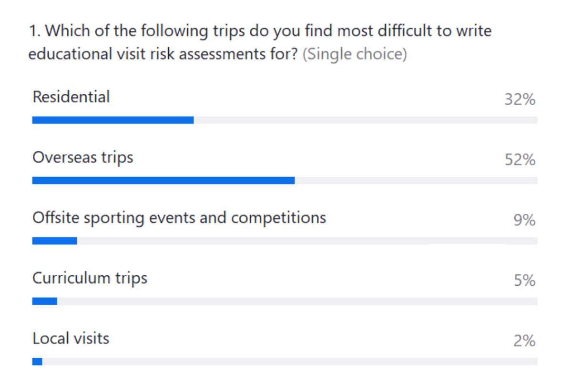Click the blue Overseas trips bar fill
Image resolution: width=572 pixels, height=392 pixels.
163,181
